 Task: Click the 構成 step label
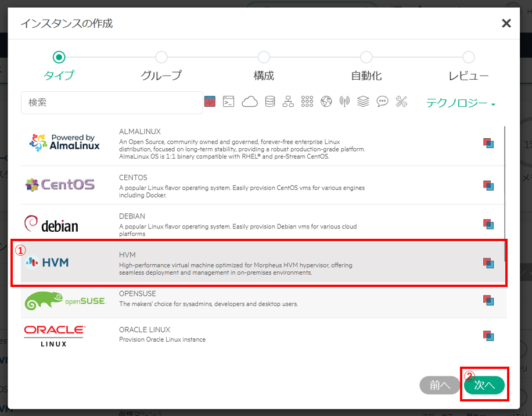point(264,76)
